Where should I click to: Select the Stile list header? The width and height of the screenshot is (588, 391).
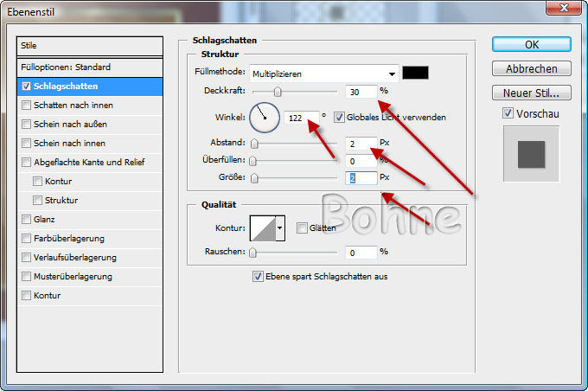(90, 46)
